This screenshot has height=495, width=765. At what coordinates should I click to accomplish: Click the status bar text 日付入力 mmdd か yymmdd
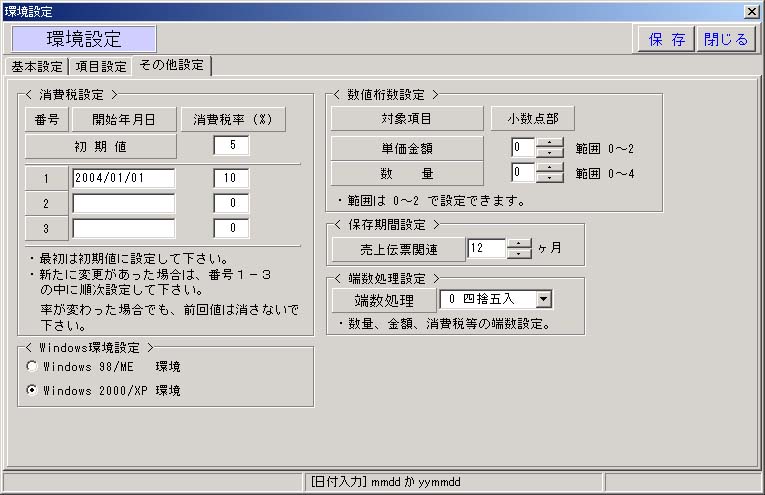pos(385,482)
